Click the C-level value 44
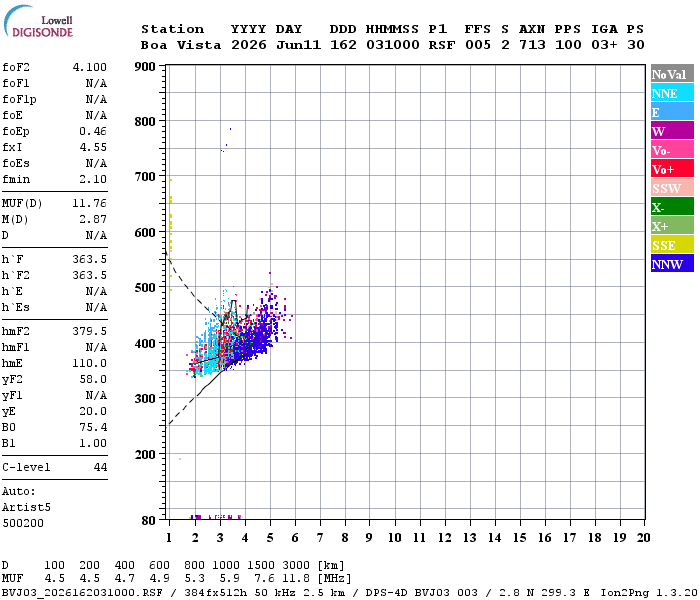 coord(100,467)
